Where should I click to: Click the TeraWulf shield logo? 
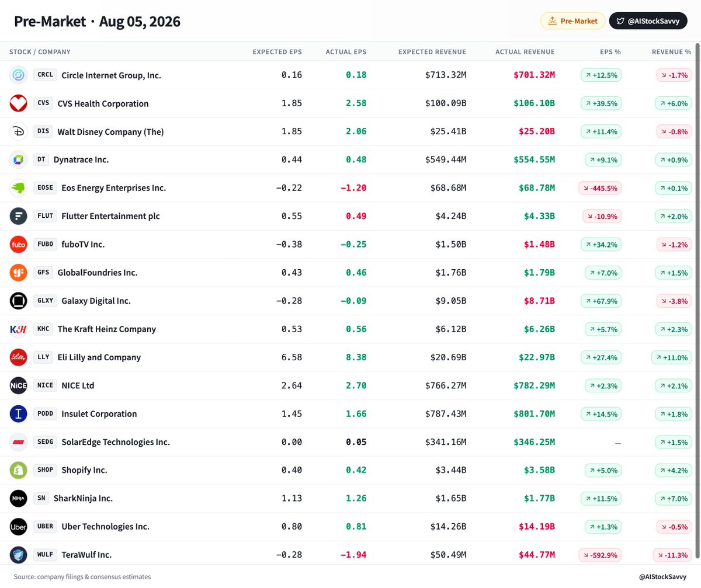[x=18, y=555]
